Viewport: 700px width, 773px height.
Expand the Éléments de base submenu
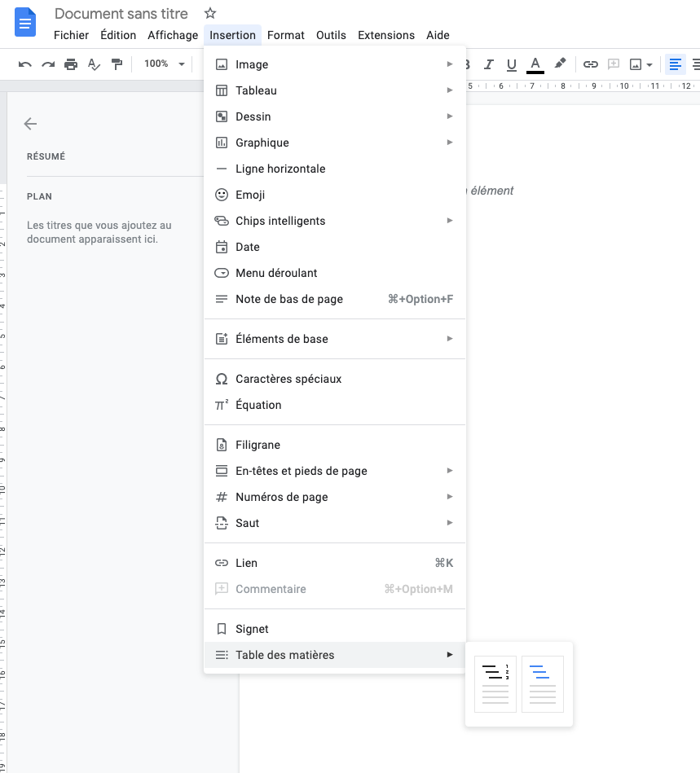[334, 339]
